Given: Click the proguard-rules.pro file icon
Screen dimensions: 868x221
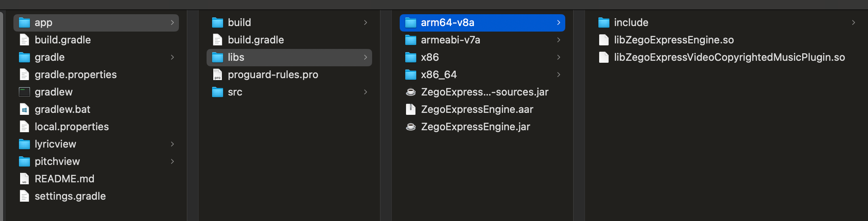Looking at the screenshot, I should [218, 75].
